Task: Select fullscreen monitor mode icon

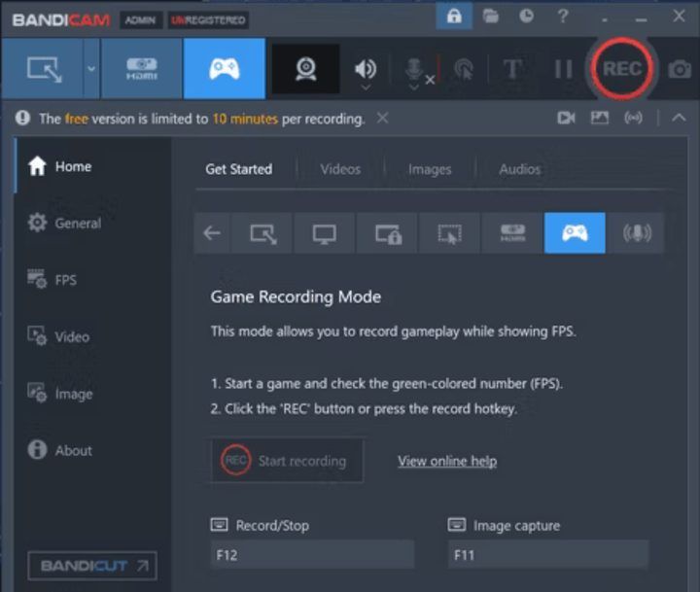Action: pos(324,233)
